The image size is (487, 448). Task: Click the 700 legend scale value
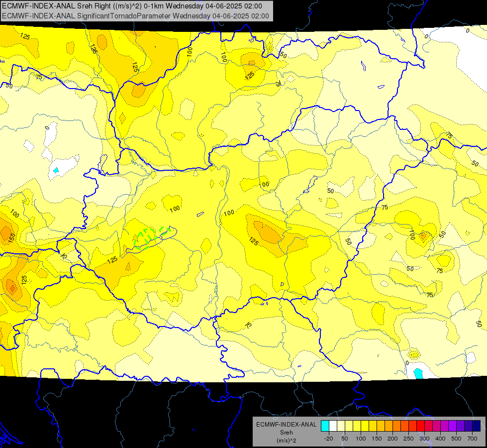click(x=472, y=439)
